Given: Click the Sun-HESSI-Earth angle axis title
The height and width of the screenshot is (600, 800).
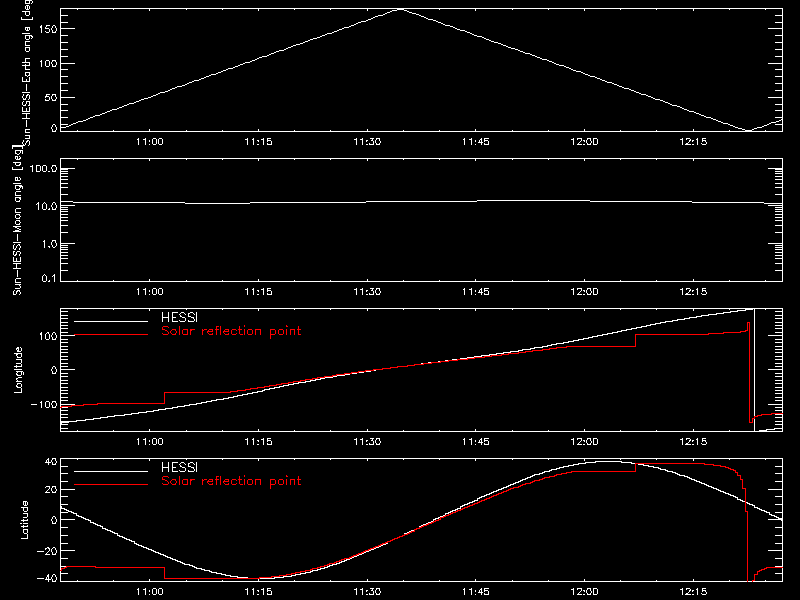Looking at the screenshot, I should pyautogui.click(x=27, y=73).
